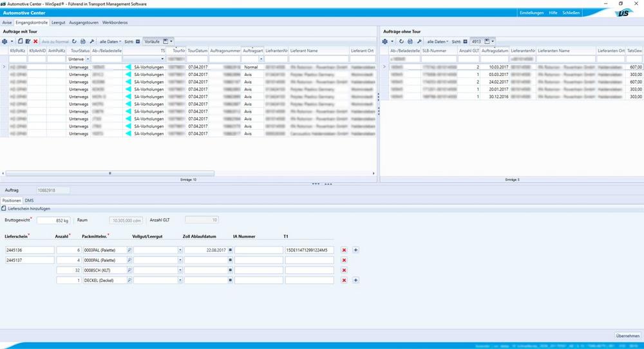
Task: Open calendar picker in 0000PAL (Palette) row
Action: point(231,260)
